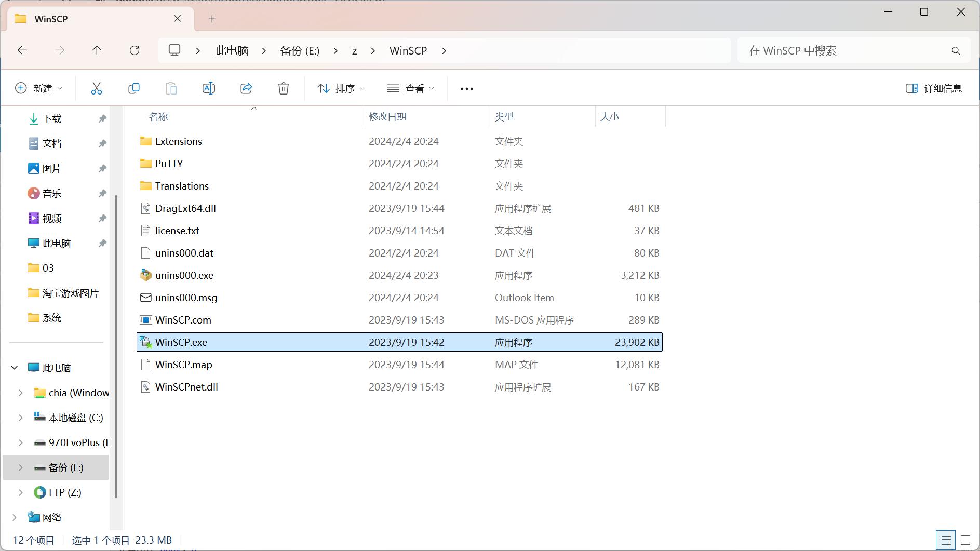Click the Rename icon in toolbar
This screenshot has height=551, width=980.
click(209, 88)
